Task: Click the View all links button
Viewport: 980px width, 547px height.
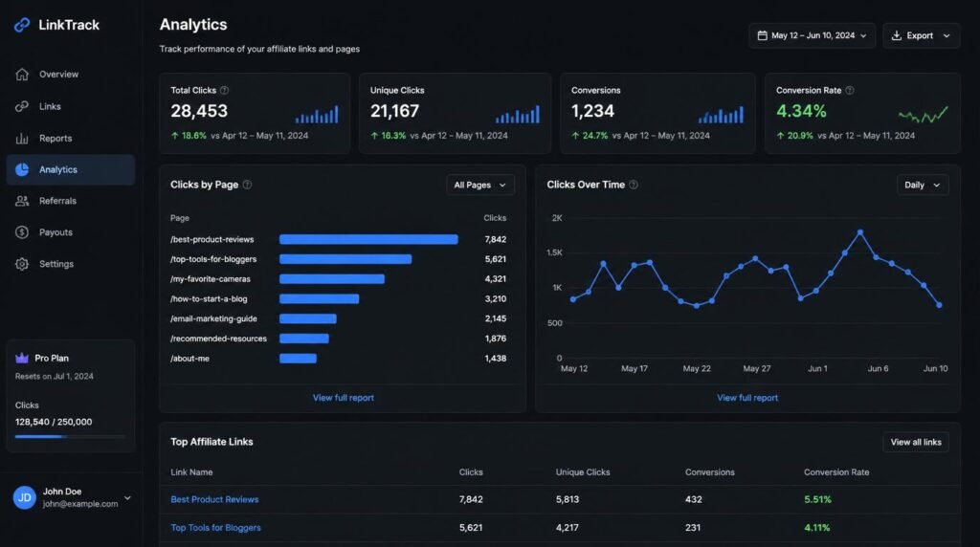Action: (x=916, y=442)
